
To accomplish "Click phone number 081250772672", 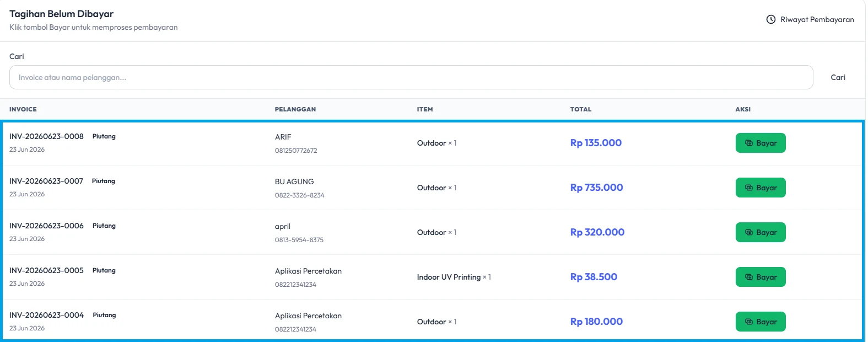I will point(296,151).
